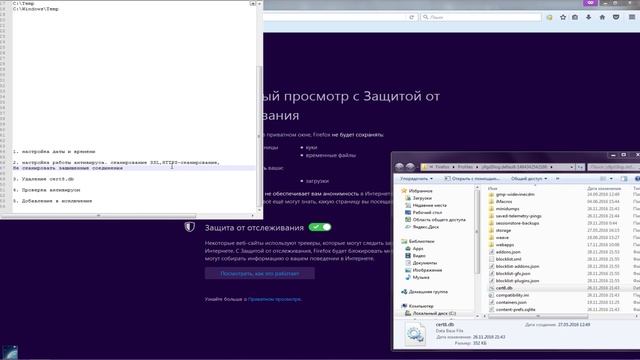This screenshot has width=640, height=360.
Task: Open 'Яндекс.Диск' in the navigation pane
Action: (426, 227)
